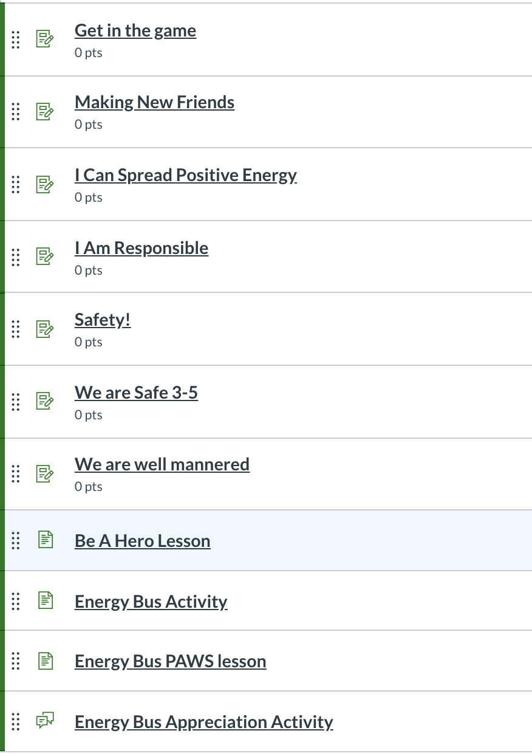
Task: Click the page icon beside Energy Bus Activity
Action: [x=46, y=600]
